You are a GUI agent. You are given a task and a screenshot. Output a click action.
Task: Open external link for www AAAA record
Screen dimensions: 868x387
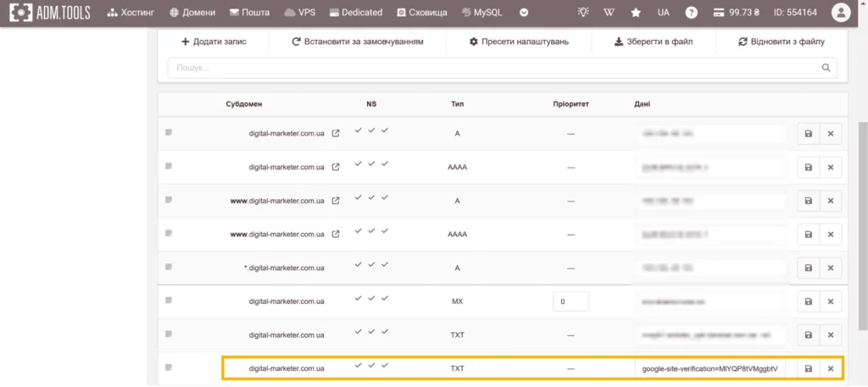click(x=336, y=234)
